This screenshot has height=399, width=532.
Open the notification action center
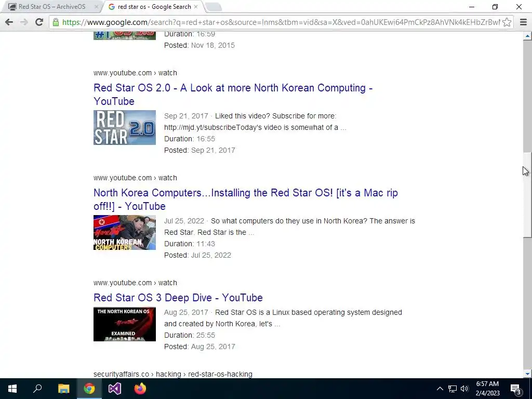(x=516, y=389)
